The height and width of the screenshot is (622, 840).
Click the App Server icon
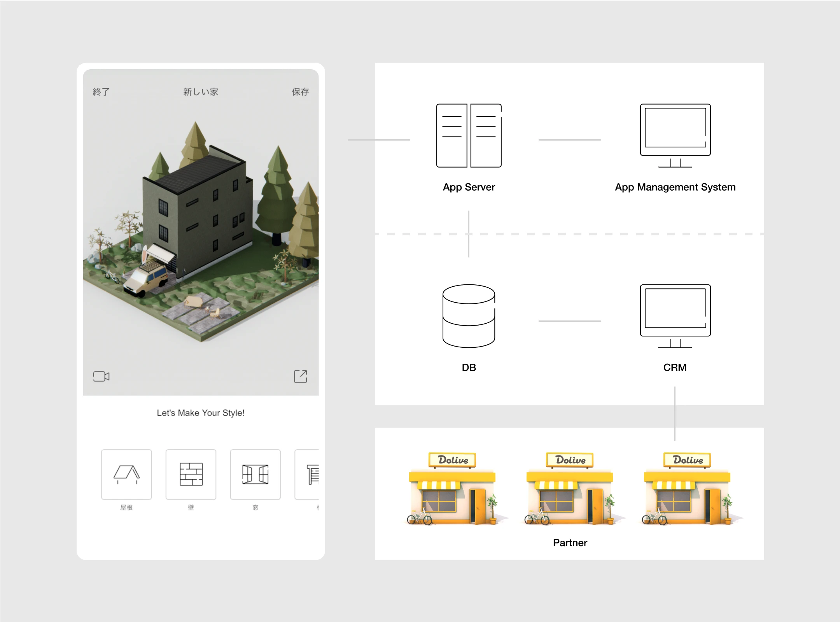point(469,135)
